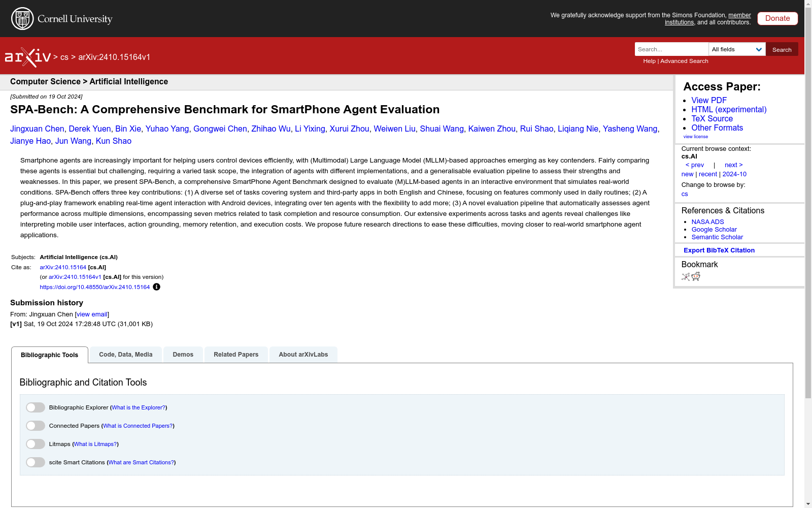Enable scite Smart Citations toggle
The height and width of the screenshot is (508, 812).
pos(36,462)
